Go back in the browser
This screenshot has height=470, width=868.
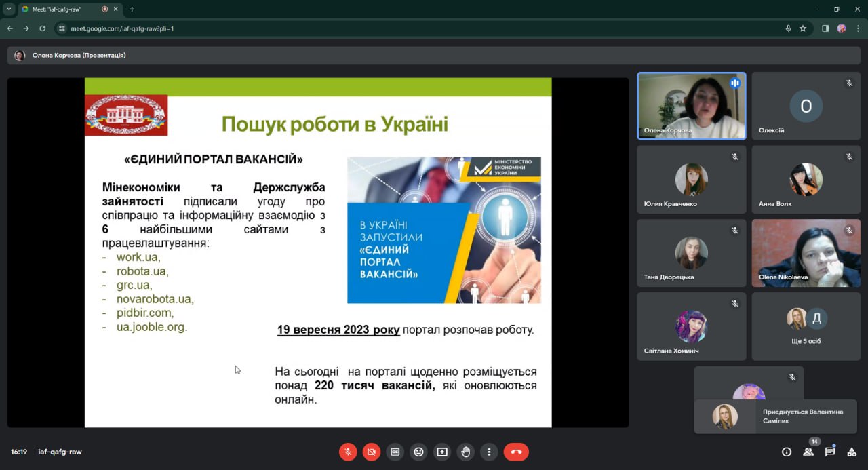pos(10,28)
